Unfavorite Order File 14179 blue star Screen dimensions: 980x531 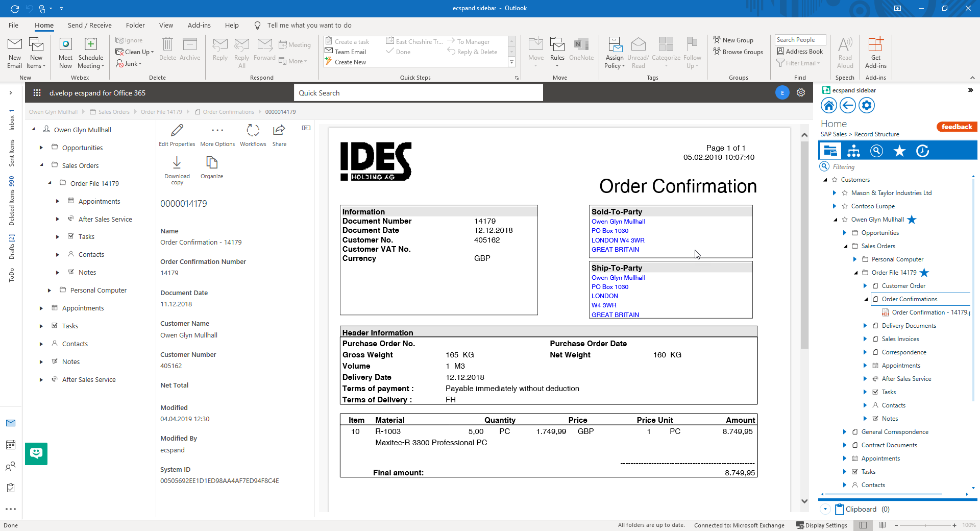coord(924,273)
